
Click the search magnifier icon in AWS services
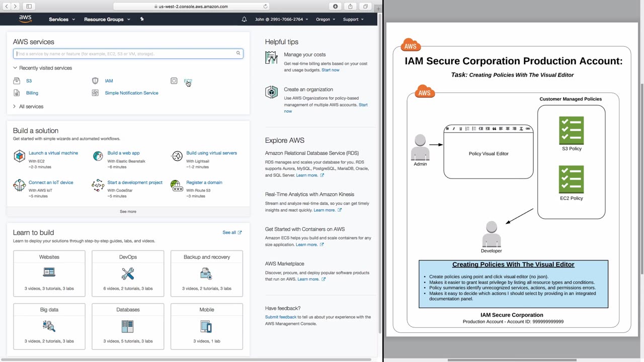coord(238,53)
